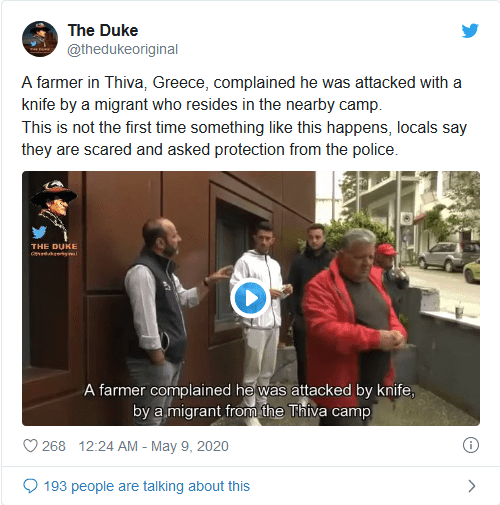Click the parked cars in video background
This screenshot has height=505, width=500.
point(449,259)
